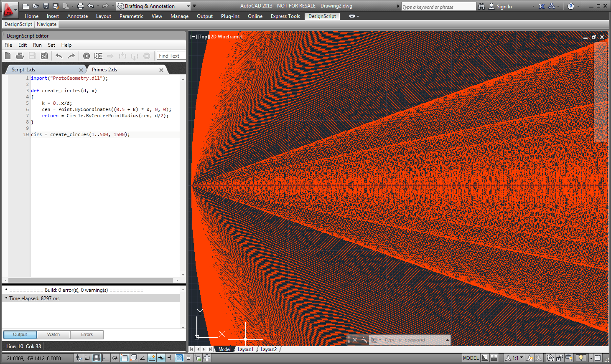The width and height of the screenshot is (611, 364).
Task: Redo the edit in DesignScript Editor
Action: click(71, 56)
